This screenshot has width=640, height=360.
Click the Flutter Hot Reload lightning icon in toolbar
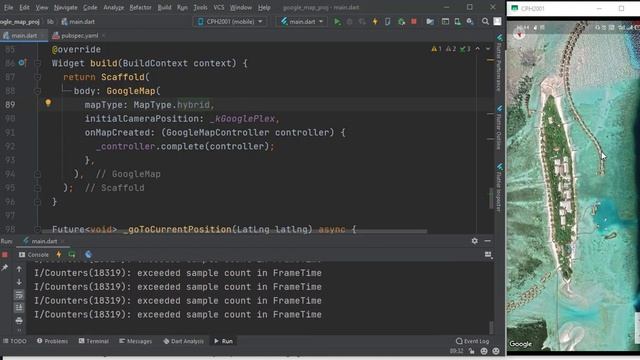[375, 22]
